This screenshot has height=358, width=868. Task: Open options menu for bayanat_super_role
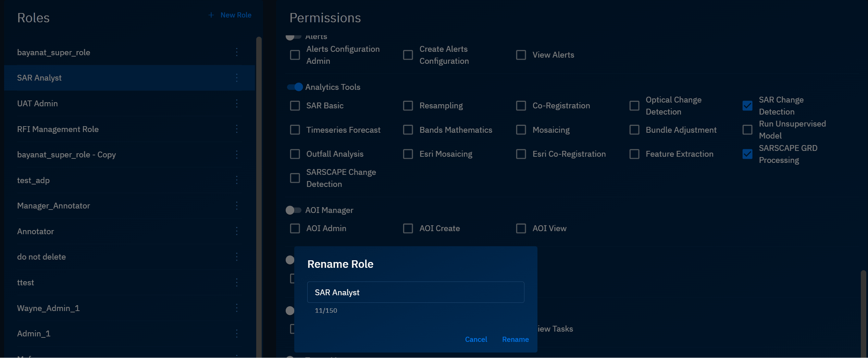pos(237,52)
